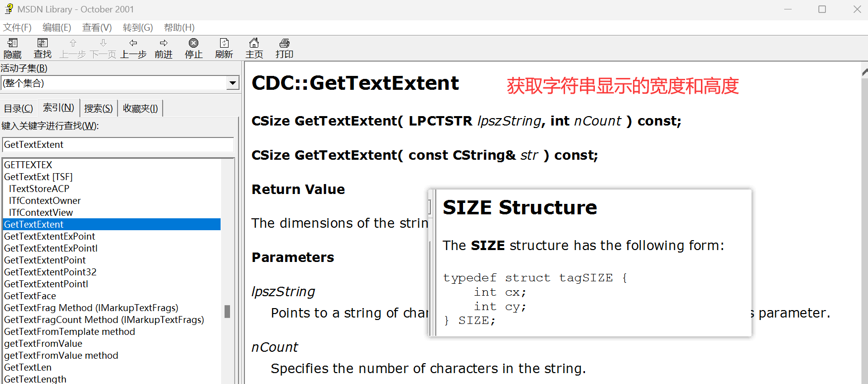Image resolution: width=868 pixels, height=384 pixels.
Task: Select GETTEXTEX in the index list
Action: pyautogui.click(x=28, y=165)
